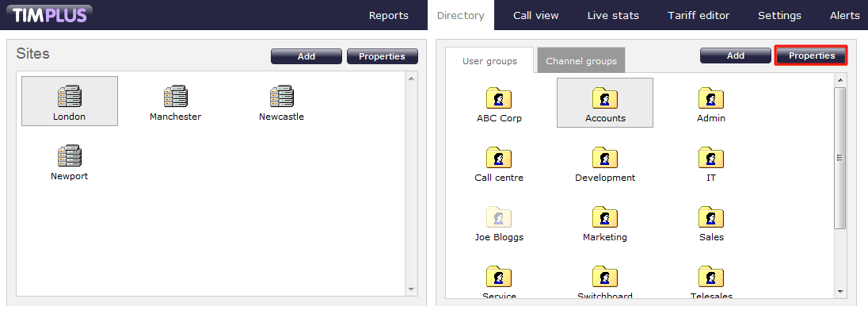Select the Admin group folder
This screenshot has height=318, width=868.
pos(710,99)
